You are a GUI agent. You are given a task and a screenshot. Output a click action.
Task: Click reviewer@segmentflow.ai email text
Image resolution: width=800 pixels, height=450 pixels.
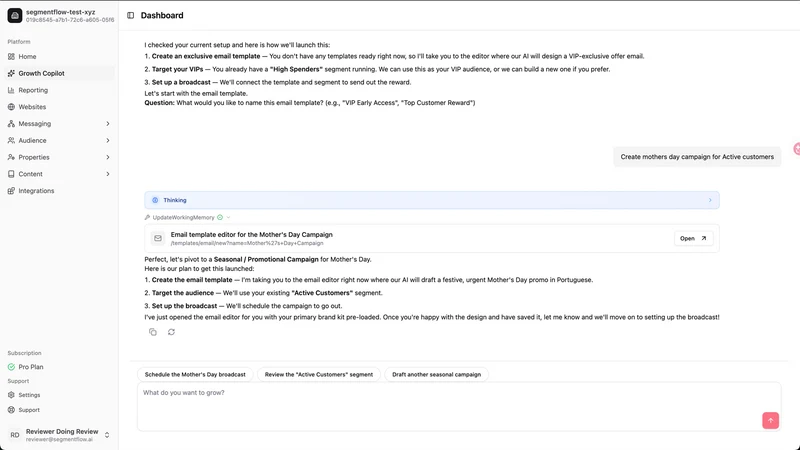(x=60, y=439)
